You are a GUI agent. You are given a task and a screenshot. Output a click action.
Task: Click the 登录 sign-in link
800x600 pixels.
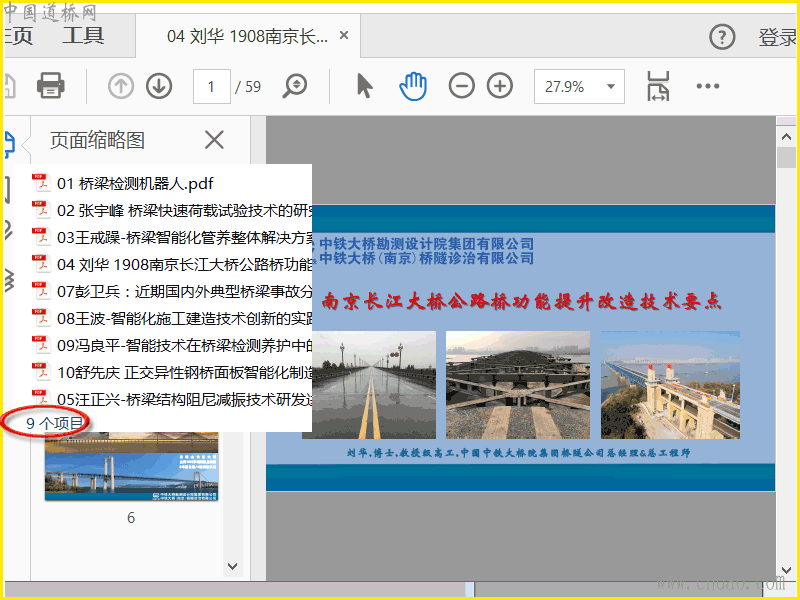[778, 37]
